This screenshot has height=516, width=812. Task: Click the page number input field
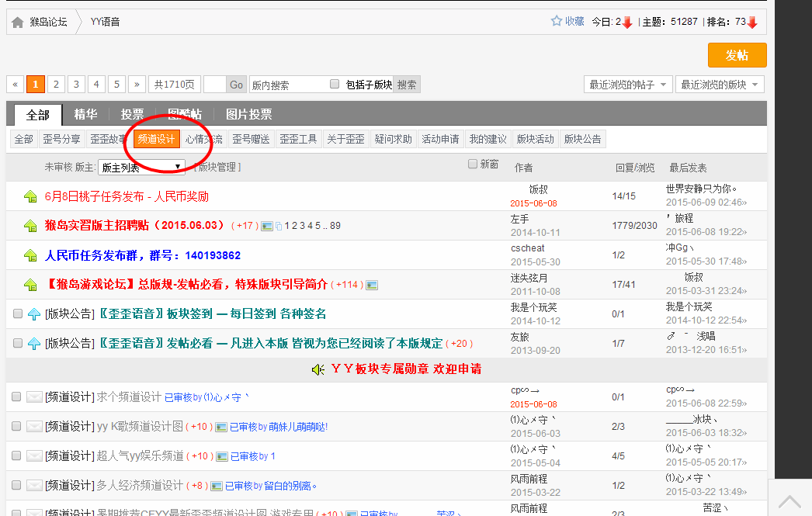[215, 85]
